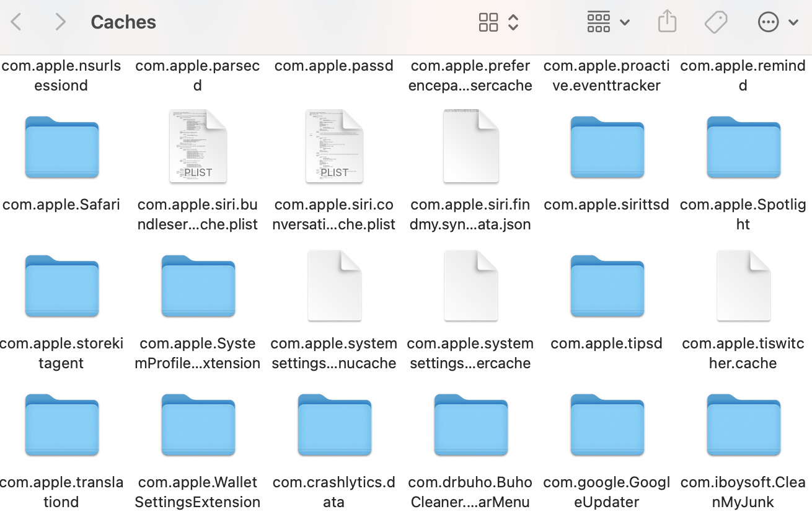Image resolution: width=812 pixels, height=522 pixels.
Task: Select the siri.bundleser…che.plist file icon
Action: (198, 146)
